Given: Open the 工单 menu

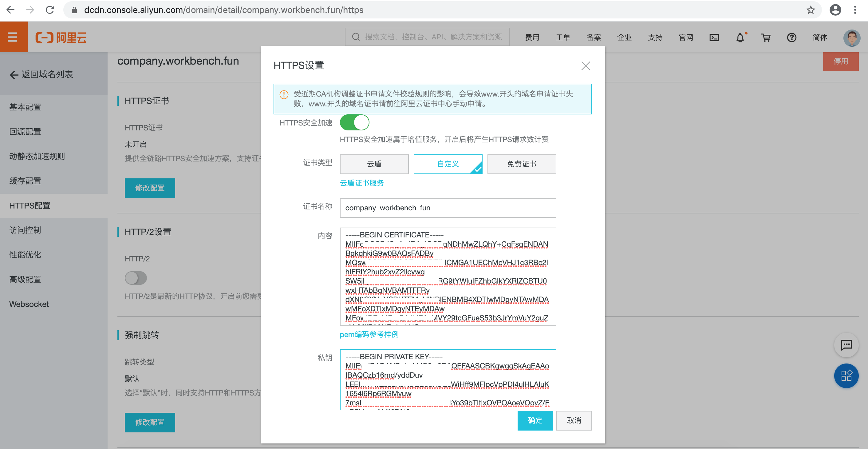Looking at the screenshot, I should (x=563, y=38).
